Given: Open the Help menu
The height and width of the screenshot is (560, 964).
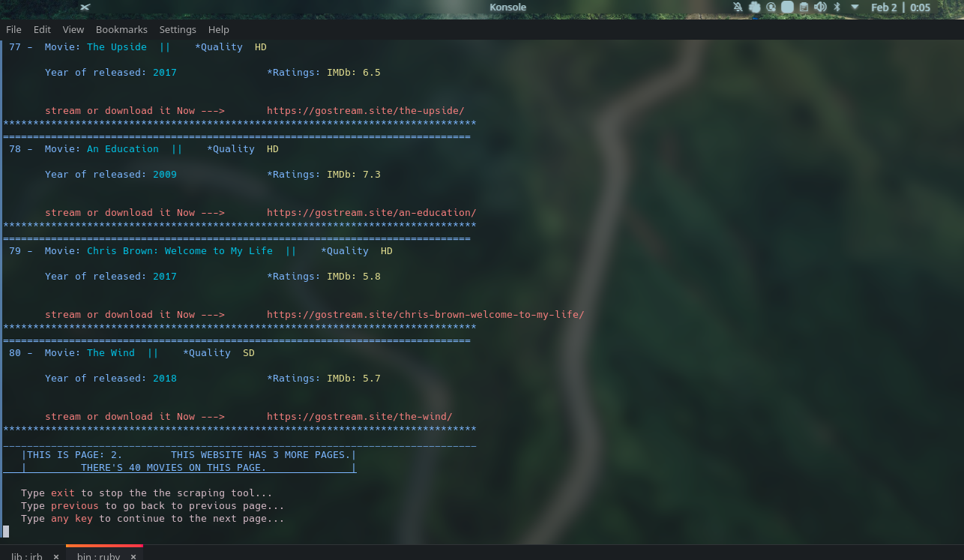Looking at the screenshot, I should (219, 30).
